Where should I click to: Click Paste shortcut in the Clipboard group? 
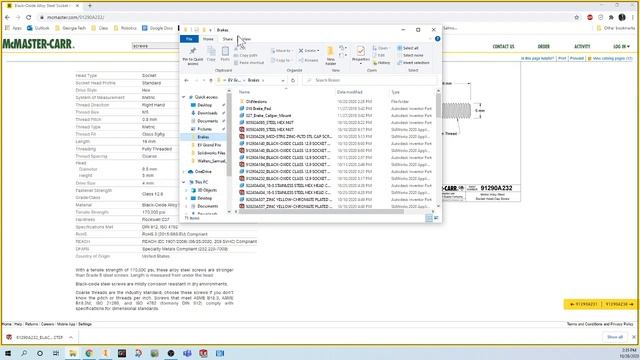pyautogui.click(x=249, y=63)
